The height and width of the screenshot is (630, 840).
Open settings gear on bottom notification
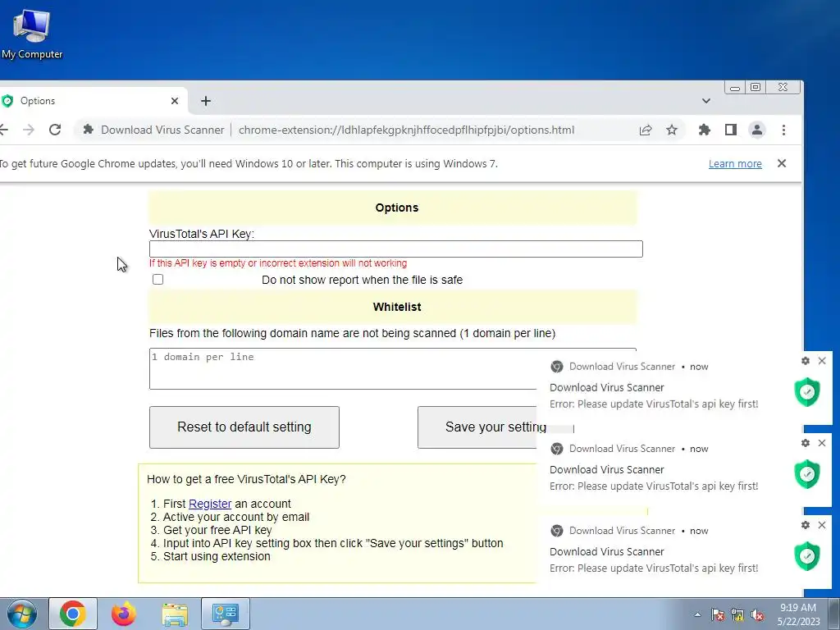coord(806,525)
